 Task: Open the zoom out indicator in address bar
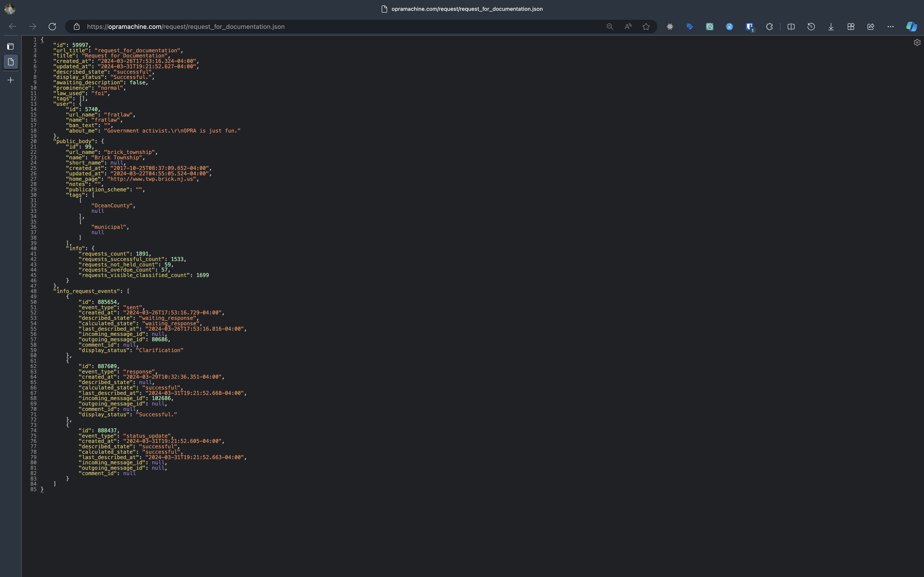click(610, 27)
